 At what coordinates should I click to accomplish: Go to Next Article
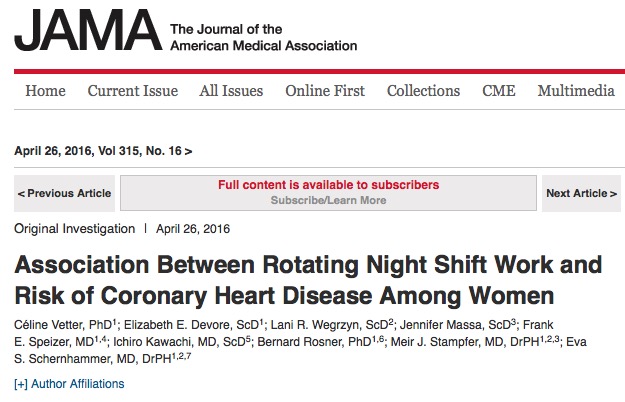point(581,193)
